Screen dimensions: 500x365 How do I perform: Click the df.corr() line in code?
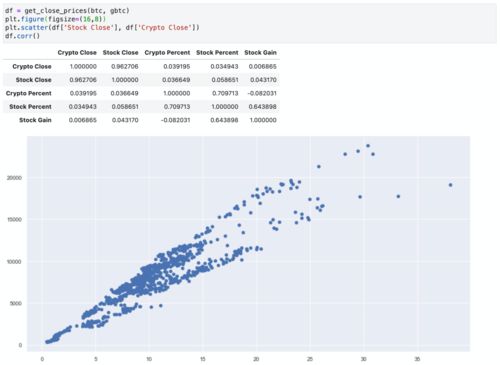tap(22, 36)
